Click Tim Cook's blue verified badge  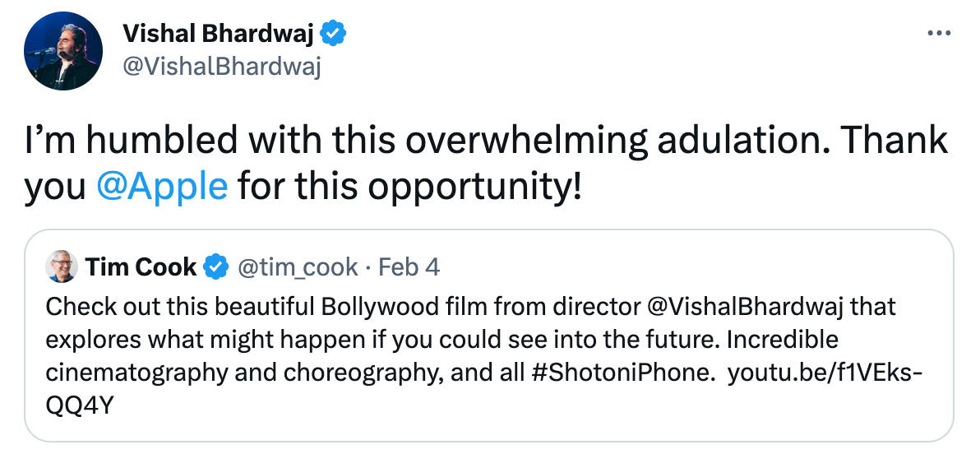pyautogui.click(x=215, y=267)
